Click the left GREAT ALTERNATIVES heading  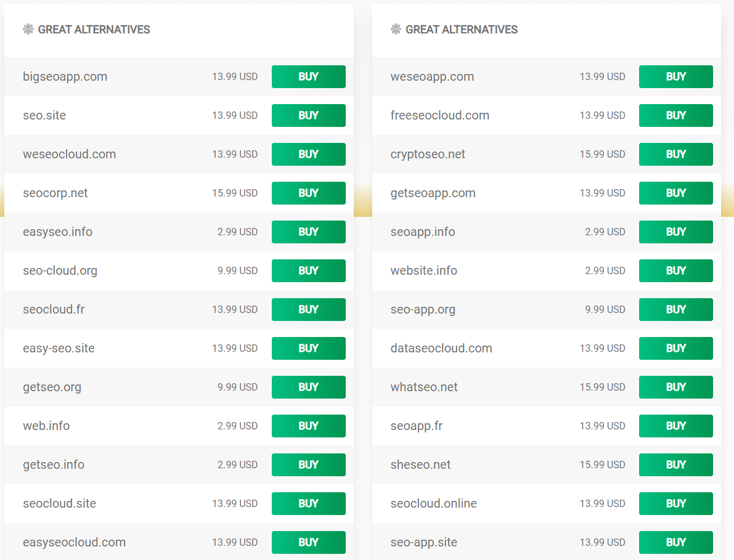(94, 29)
